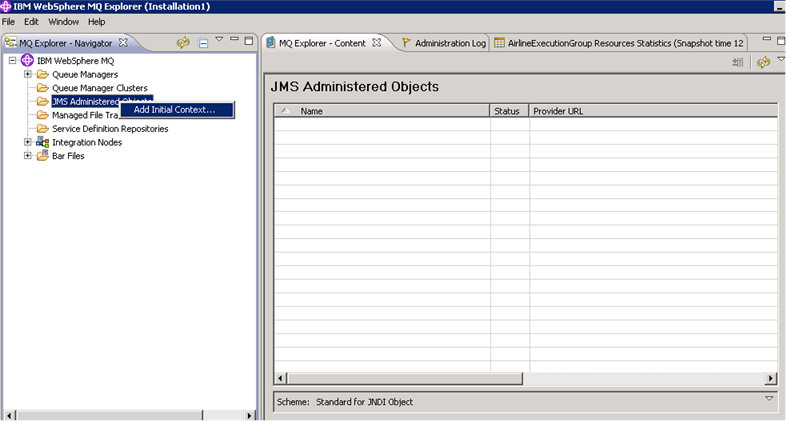Switch to AirlineExecutionGroup Resources Statistics tab
Image resolution: width=786 pixels, height=421 pixels.
[619, 43]
